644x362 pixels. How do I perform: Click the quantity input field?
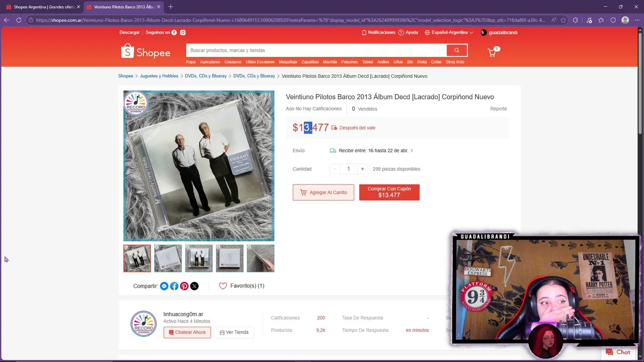click(349, 169)
